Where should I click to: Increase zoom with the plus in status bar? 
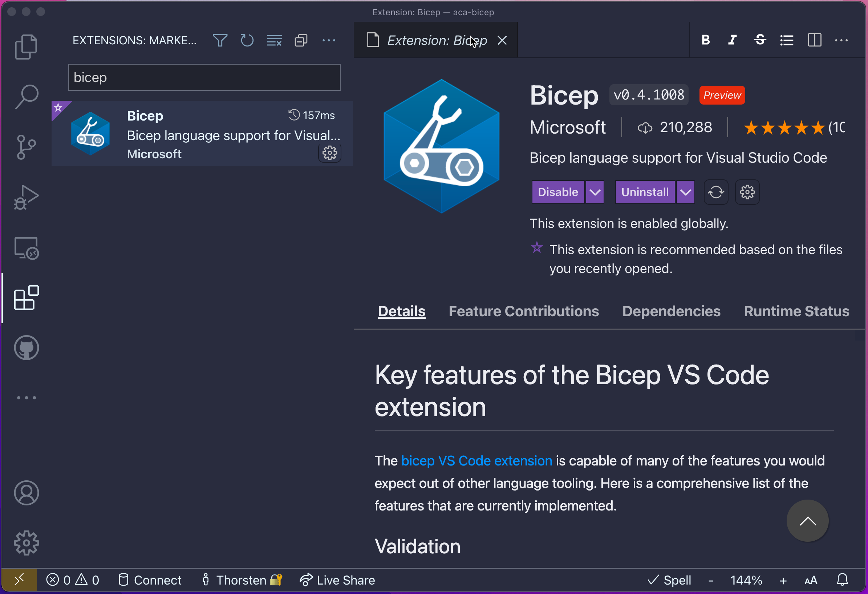(x=783, y=580)
